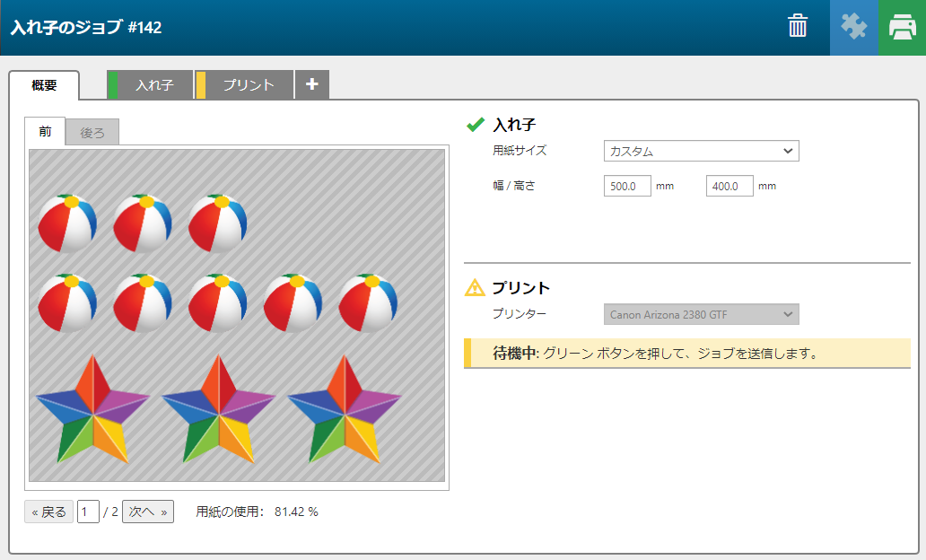Switch to the 概要 tab
This screenshot has height=560, width=926.
(x=44, y=85)
